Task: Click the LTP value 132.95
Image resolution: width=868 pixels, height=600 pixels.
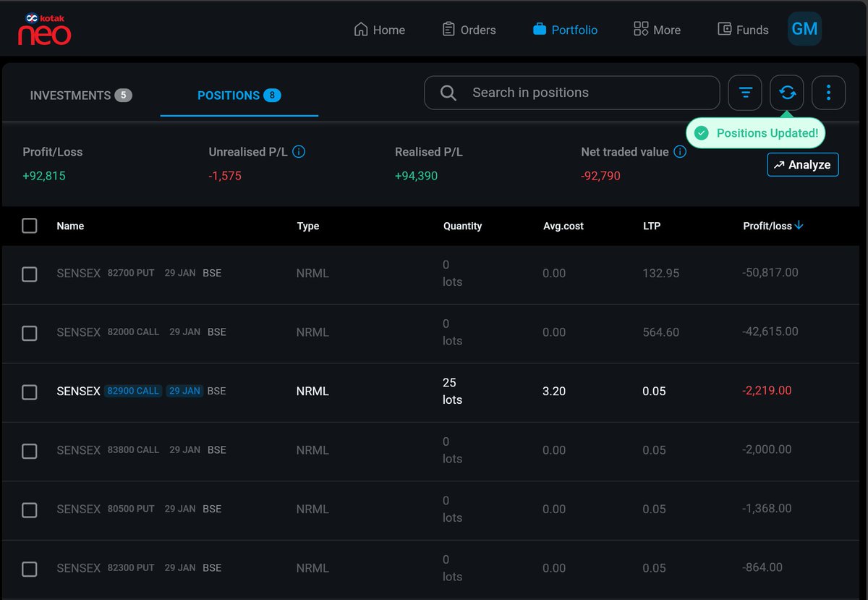Action: tap(661, 274)
